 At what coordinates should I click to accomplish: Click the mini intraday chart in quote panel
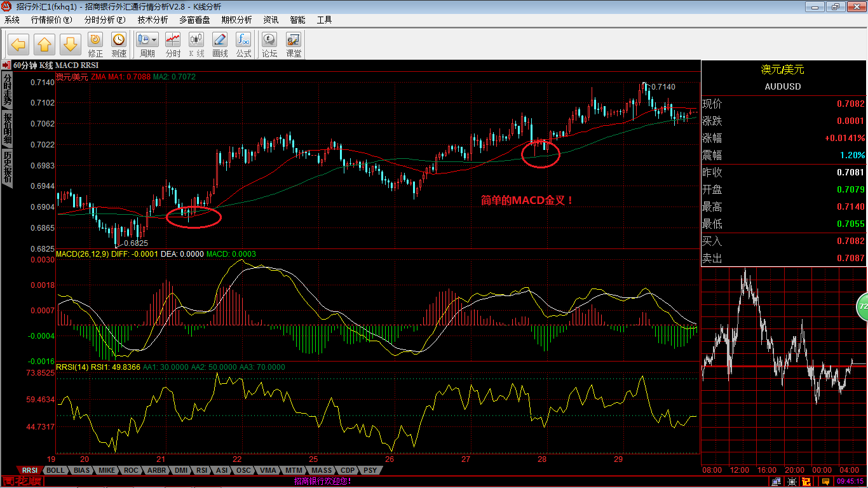(783, 366)
